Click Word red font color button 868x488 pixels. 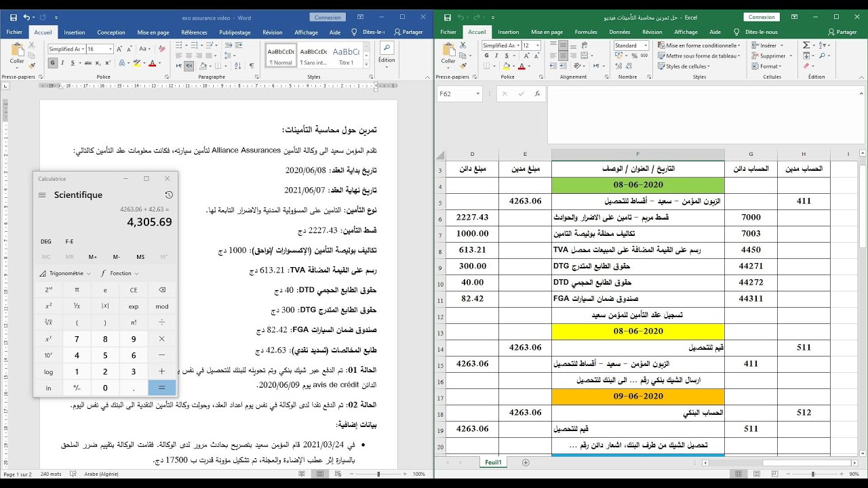point(152,63)
